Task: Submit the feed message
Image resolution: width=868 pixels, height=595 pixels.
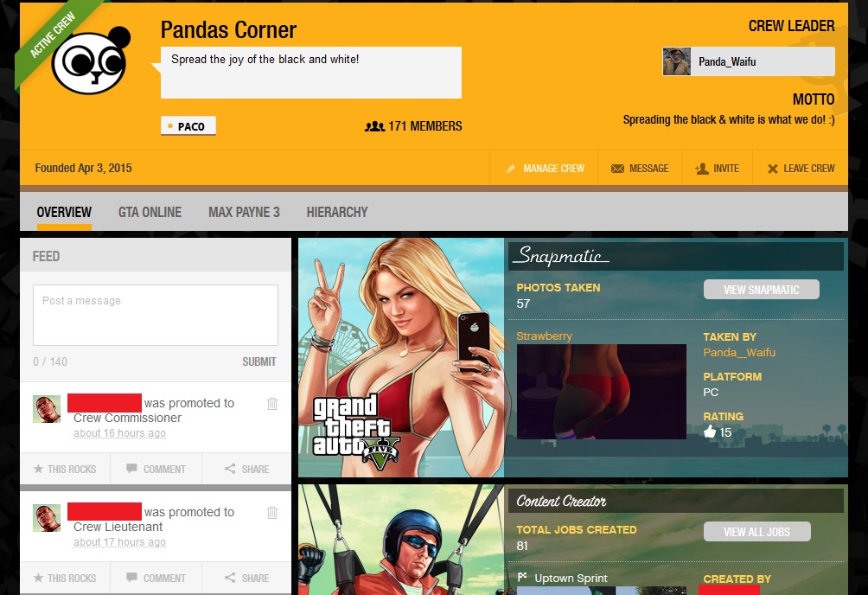Action: (259, 361)
